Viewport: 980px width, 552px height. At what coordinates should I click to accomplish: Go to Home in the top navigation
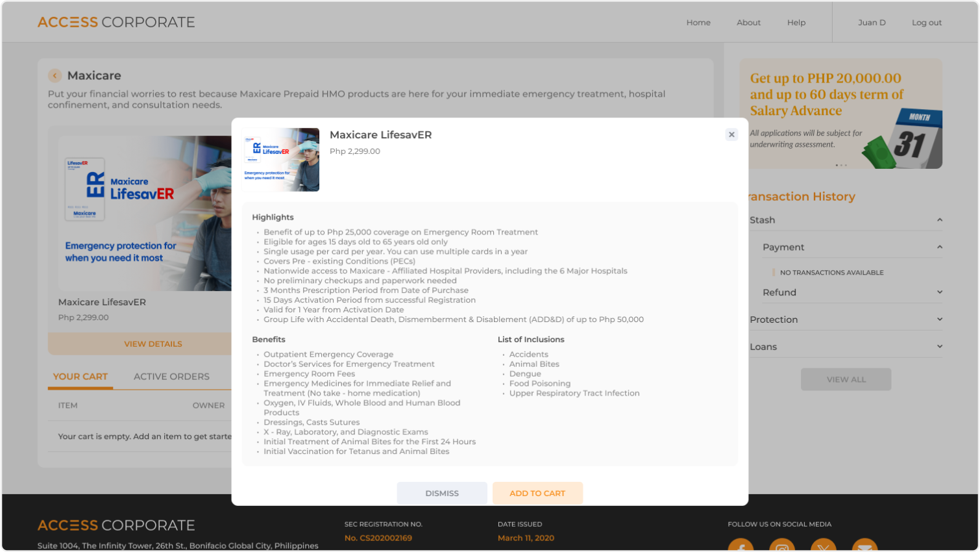coord(698,23)
